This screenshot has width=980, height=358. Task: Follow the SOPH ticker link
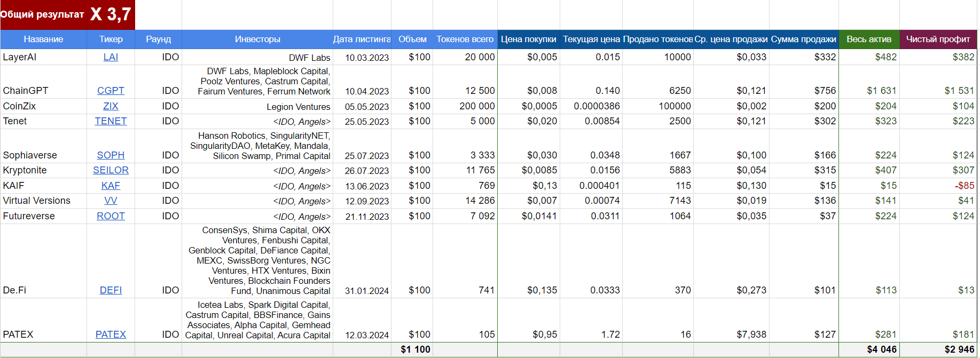point(111,155)
